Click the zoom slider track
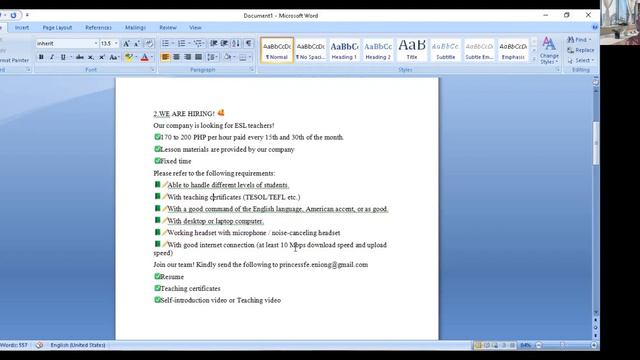The width and height of the screenshot is (640, 360). pyautogui.click(x=566, y=345)
